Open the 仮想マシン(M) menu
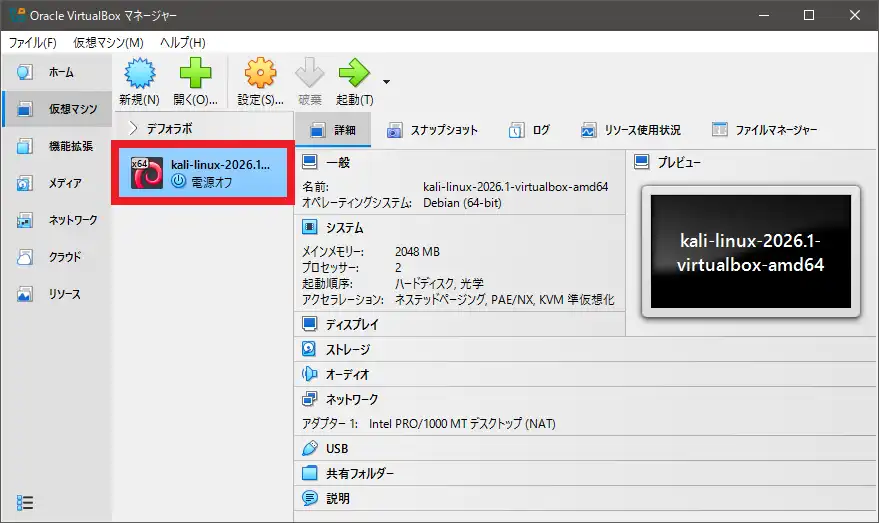The width and height of the screenshot is (879, 523). click(108, 42)
